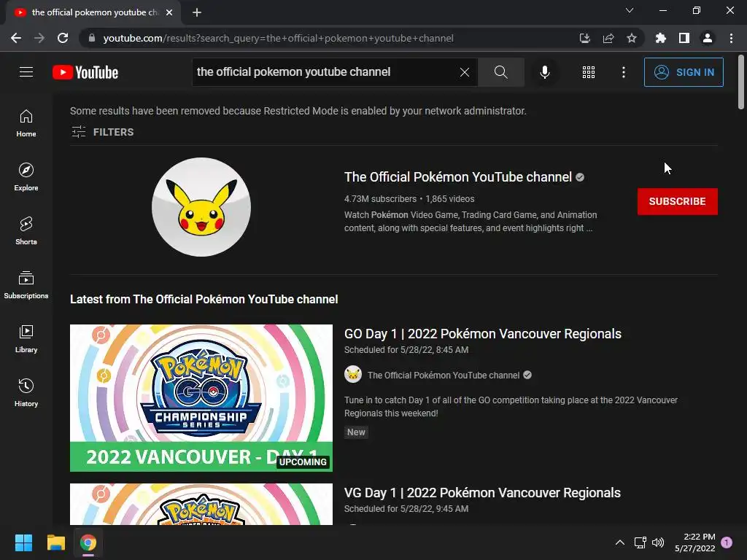Viewport: 747px width, 560px height.
Task: Open the network icon in system tray
Action: 640,542
